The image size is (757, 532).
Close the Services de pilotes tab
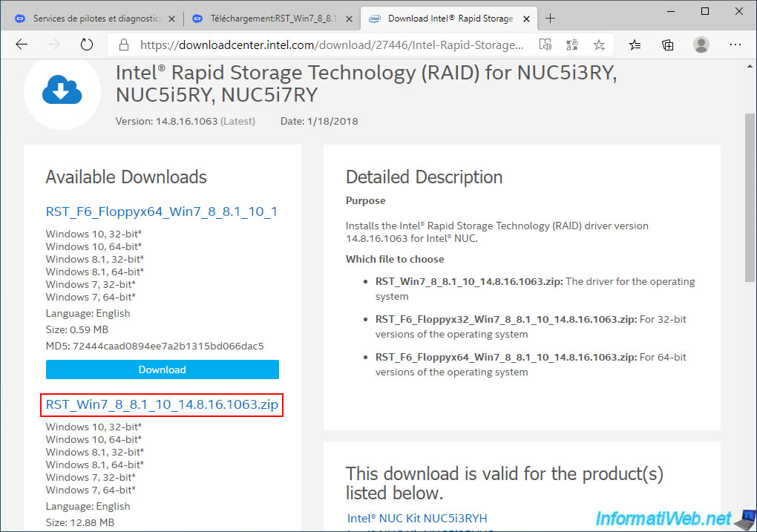[172, 19]
